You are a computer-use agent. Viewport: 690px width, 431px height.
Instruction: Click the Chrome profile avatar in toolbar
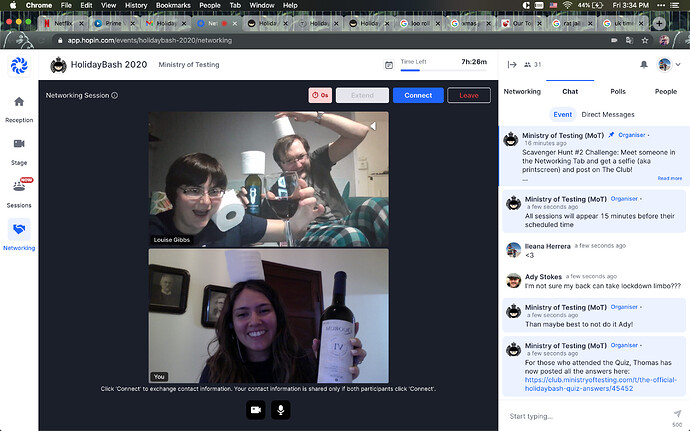pos(664,41)
